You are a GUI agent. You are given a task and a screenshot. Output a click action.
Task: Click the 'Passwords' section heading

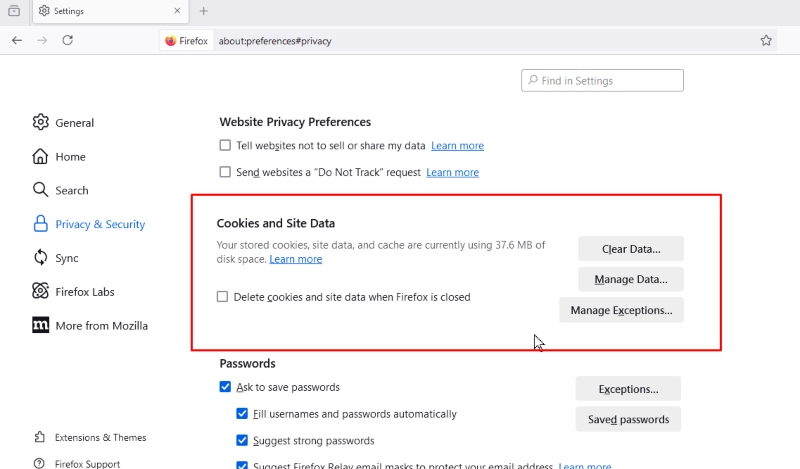[x=247, y=363]
